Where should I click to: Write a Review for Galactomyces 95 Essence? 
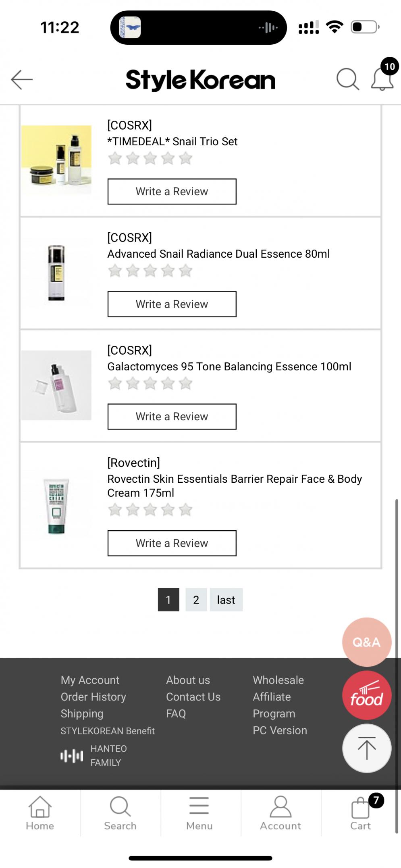pos(172,417)
